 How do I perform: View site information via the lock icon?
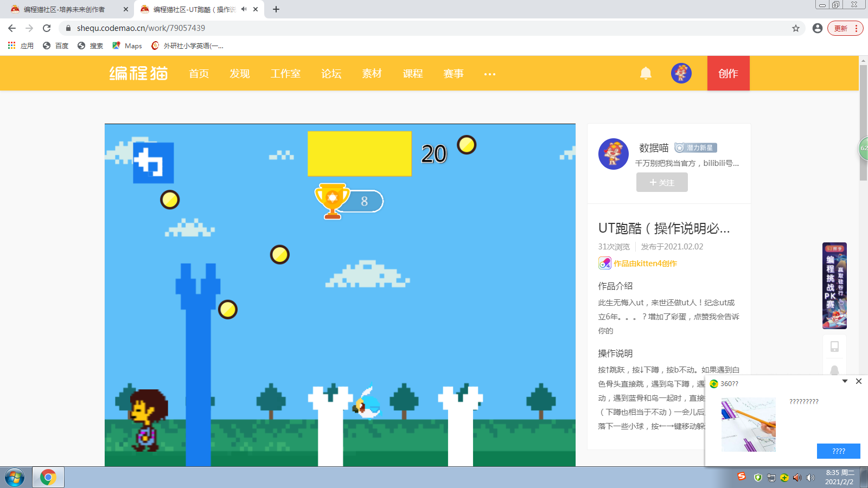pyautogui.click(x=68, y=28)
